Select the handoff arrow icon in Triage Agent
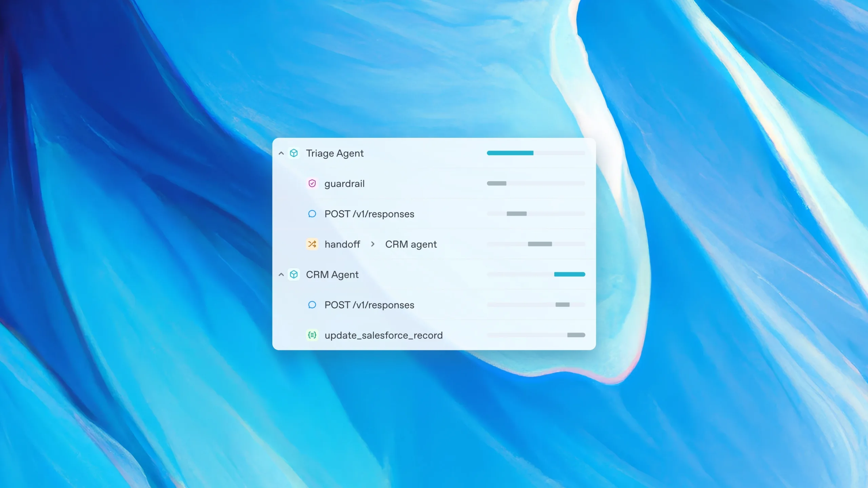This screenshot has width=868, height=488. tap(312, 244)
